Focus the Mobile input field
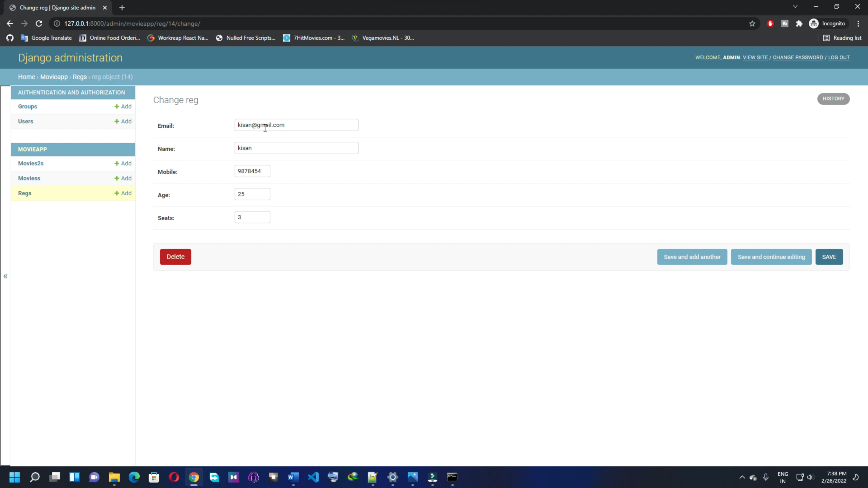The height and width of the screenshot is (488, 868). click(252, 171)
